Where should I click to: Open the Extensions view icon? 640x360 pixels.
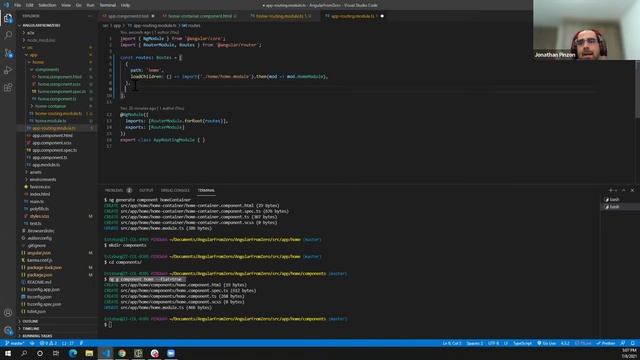point(8,87)
